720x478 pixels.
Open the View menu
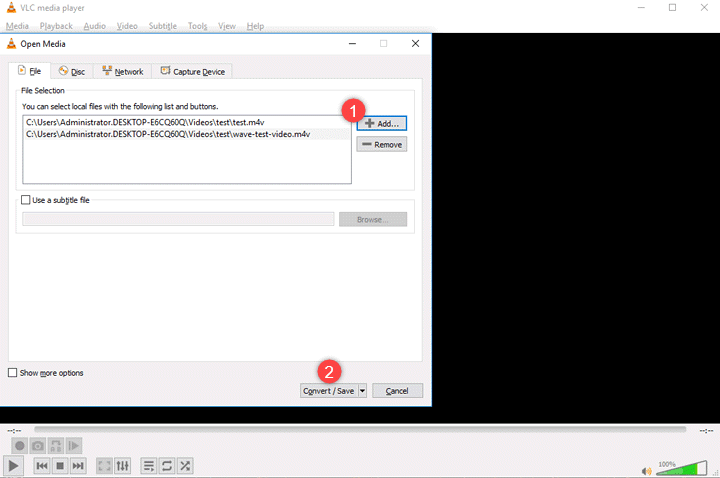[226, 26]
